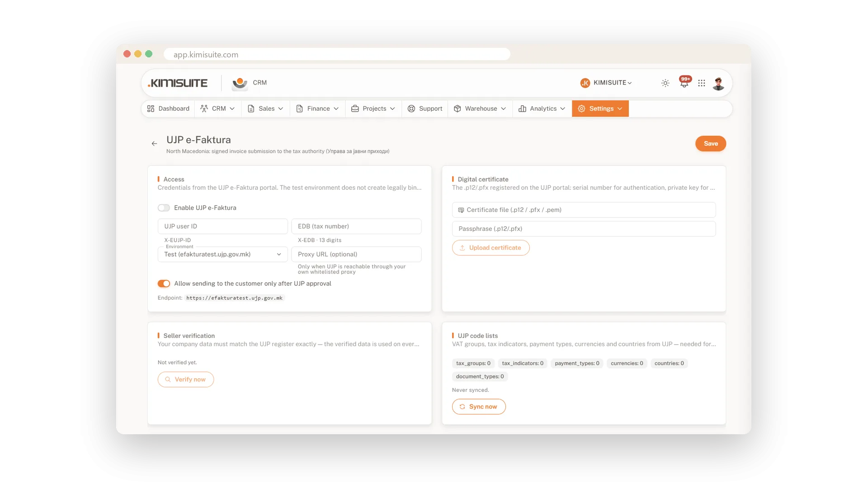Open the user profile avatar
Image resolution: width=868 pixels, height=488 pixels.
tap(718, 83)
